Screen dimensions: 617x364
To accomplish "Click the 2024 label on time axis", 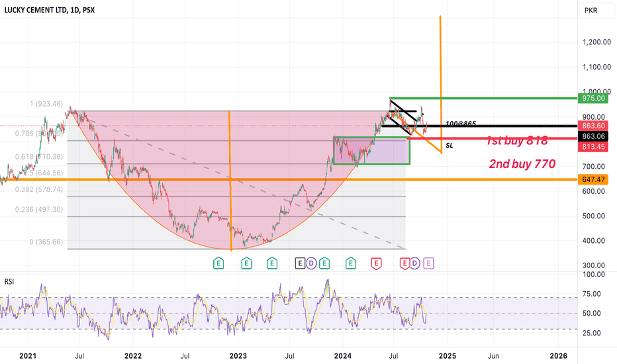I will point(343,356).
